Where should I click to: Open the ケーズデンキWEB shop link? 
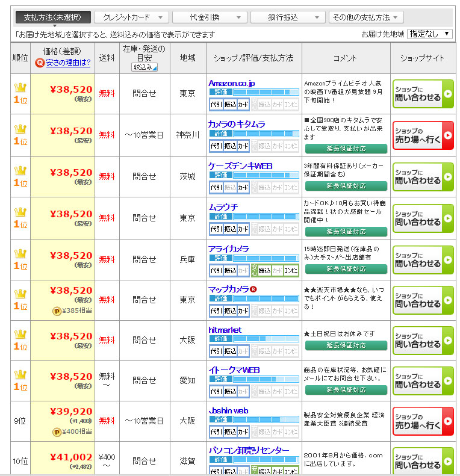point(240,165)
